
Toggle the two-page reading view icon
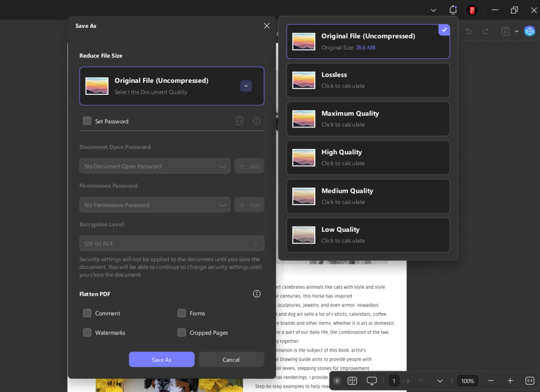click(352, 380)
